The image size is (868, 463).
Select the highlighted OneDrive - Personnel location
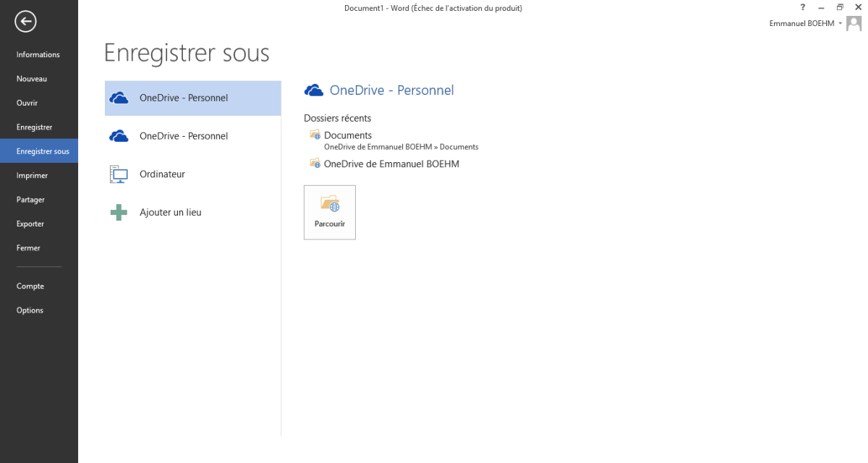coord(192,98)
